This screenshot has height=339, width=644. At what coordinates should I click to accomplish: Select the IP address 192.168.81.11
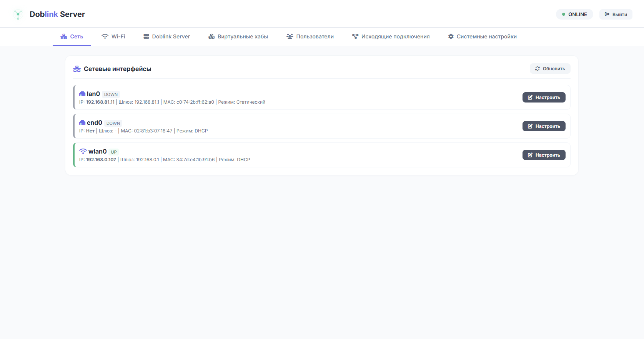click(x=100, y=102)
